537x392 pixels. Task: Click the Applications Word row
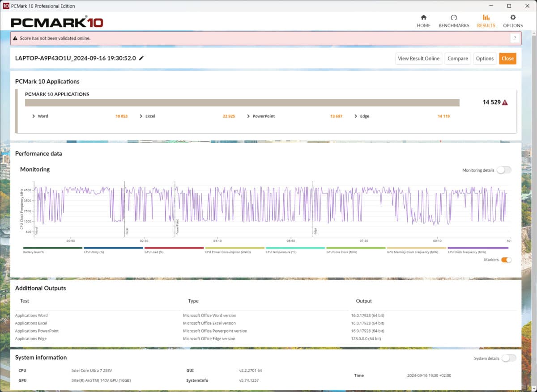[266, 316]
